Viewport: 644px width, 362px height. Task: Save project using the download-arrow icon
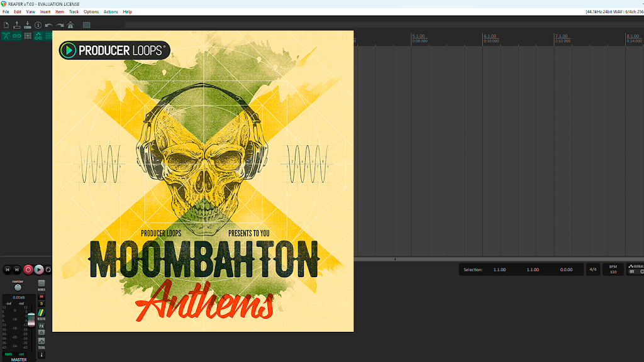28,25
